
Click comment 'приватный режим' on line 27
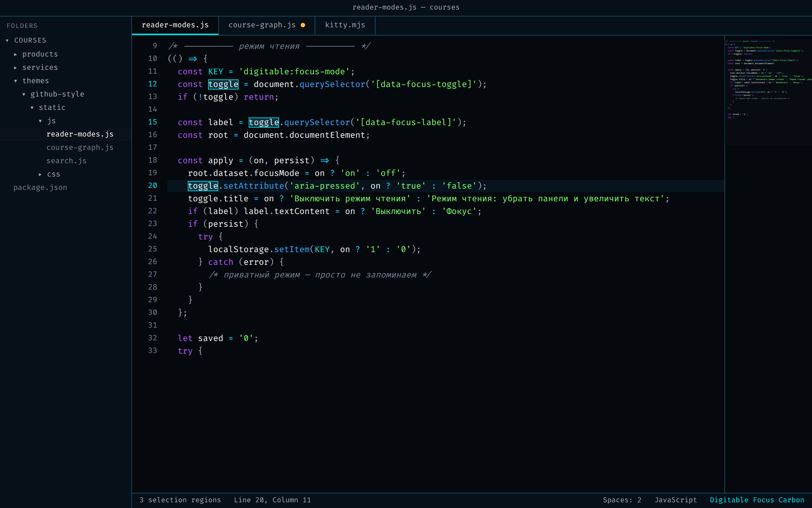coord(262,275)
